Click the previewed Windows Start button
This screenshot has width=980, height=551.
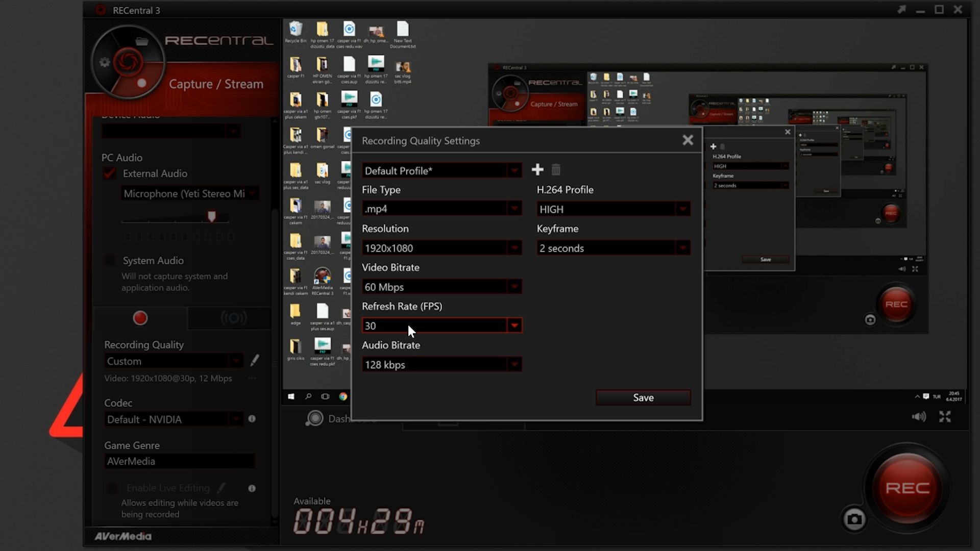291,396
